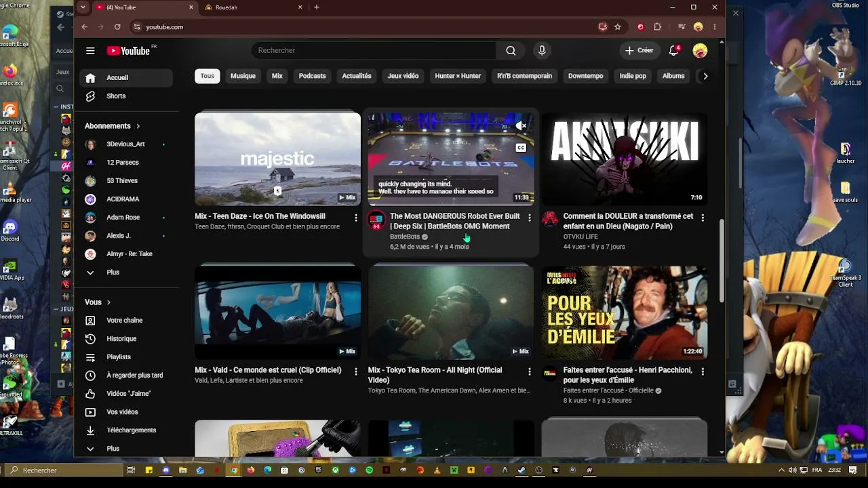Open the 3Devious_Art subscription
The height and width of the screenshot is (488, 868).
[x=127, y=144]
